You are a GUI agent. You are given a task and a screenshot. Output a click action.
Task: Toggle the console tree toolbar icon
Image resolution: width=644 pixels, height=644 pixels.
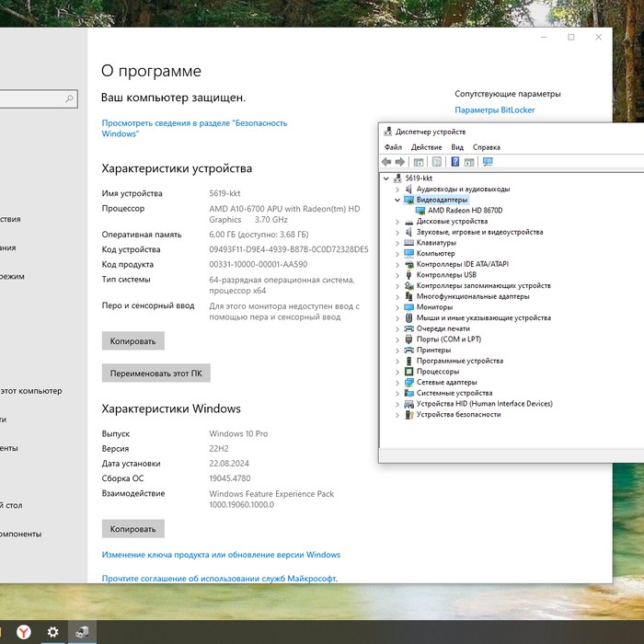418,162
